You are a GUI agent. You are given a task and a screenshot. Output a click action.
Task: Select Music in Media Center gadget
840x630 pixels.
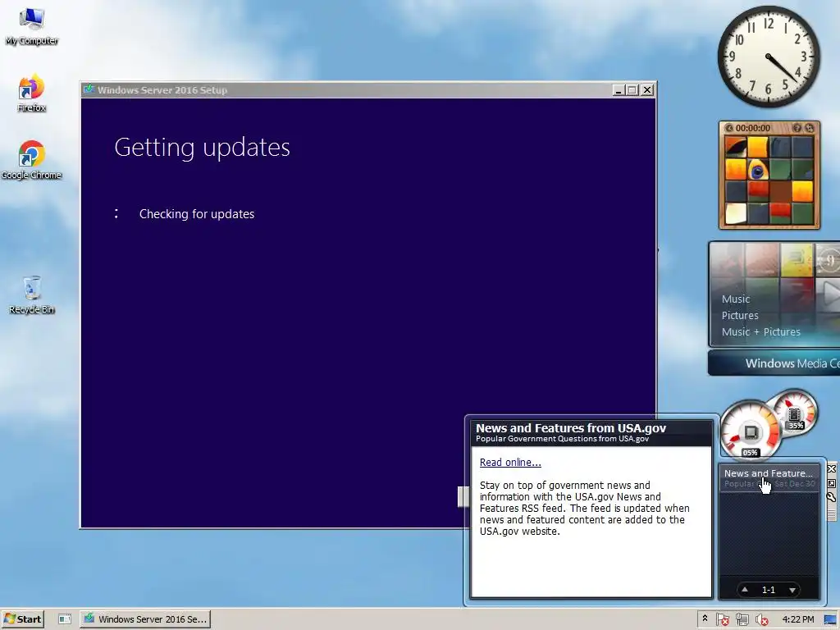coord(736,299)
